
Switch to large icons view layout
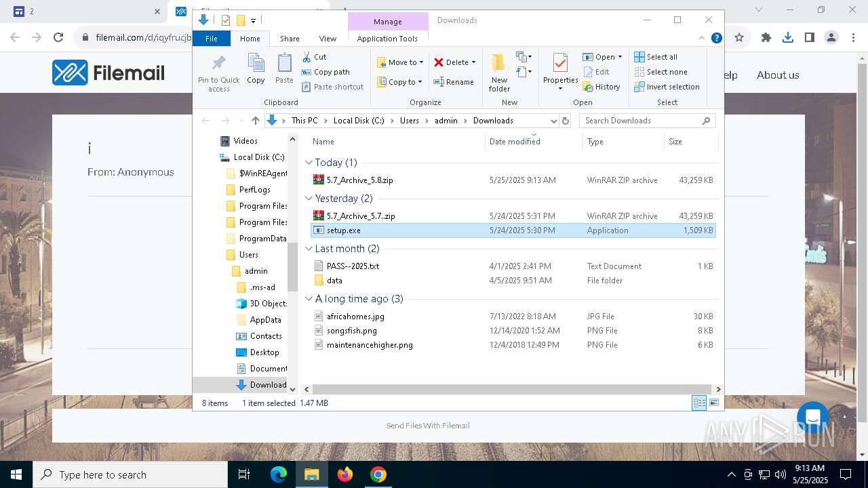713,403
